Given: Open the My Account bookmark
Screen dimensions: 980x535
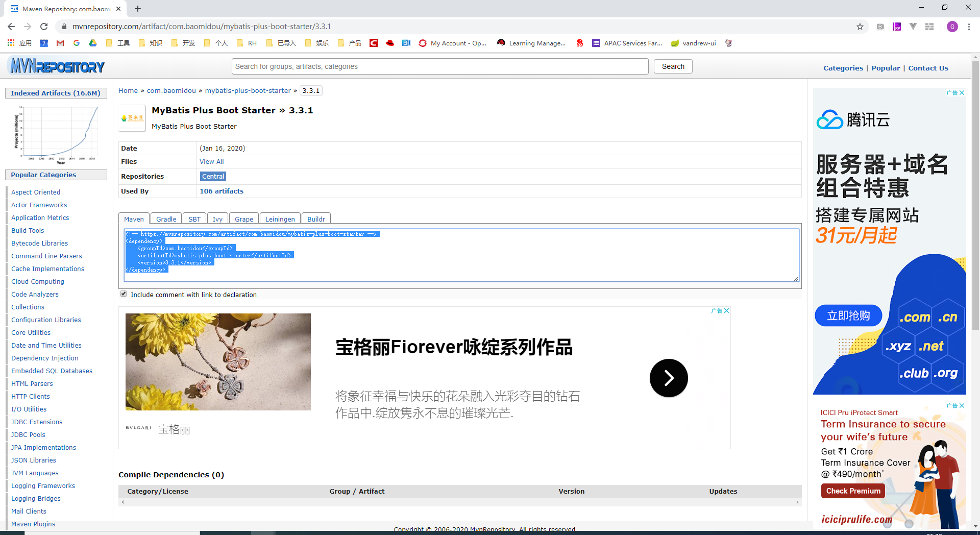Looking at the screenshot, I should tap(452, 43).
